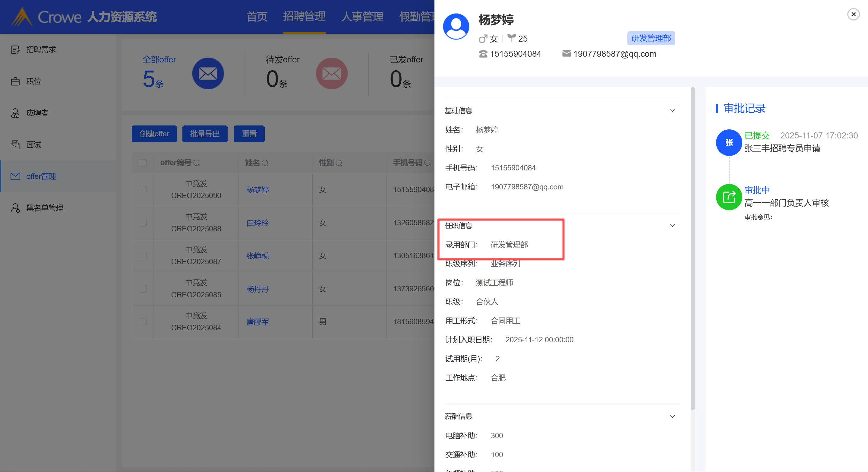Click the 招聘需求 sidebar icon

(x=15, y=49)
